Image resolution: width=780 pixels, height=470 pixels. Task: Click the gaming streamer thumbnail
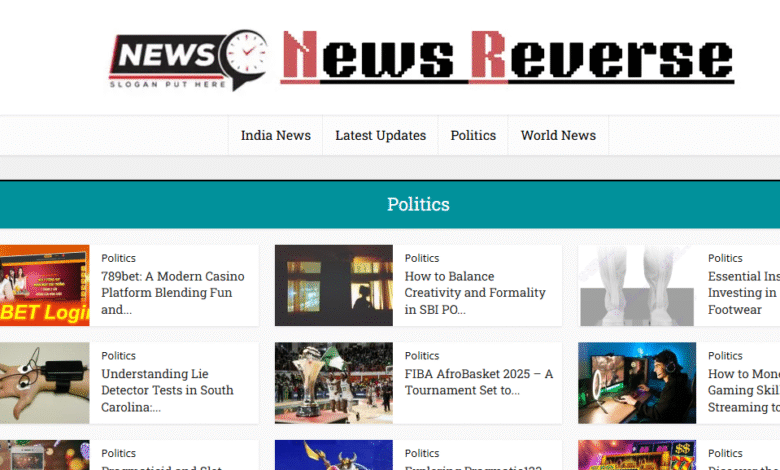636,383
